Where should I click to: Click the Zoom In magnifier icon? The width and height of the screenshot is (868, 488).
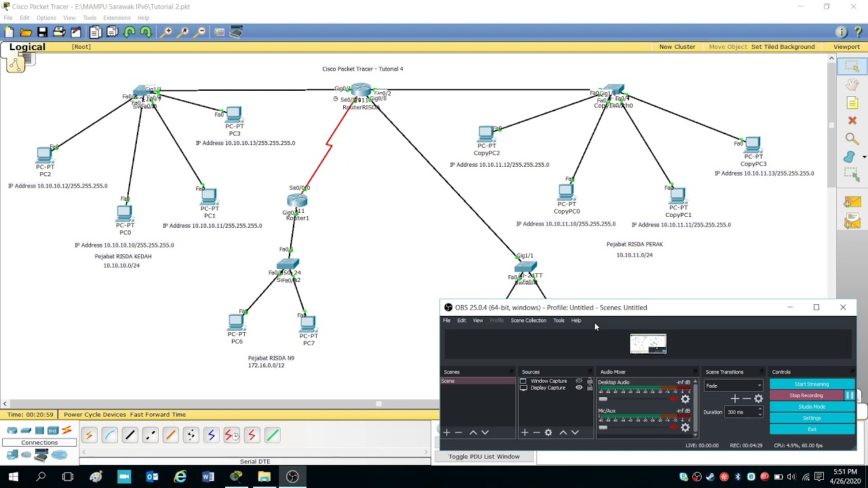(166, 32)
